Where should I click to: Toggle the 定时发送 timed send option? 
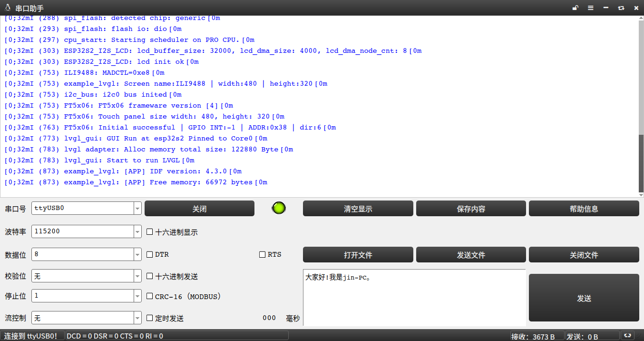(x=149, y=318)
